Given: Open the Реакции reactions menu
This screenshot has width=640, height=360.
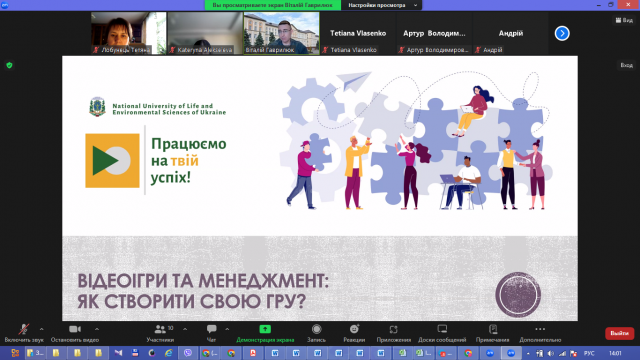Looking at the screenshot, I should pos(354,333).
